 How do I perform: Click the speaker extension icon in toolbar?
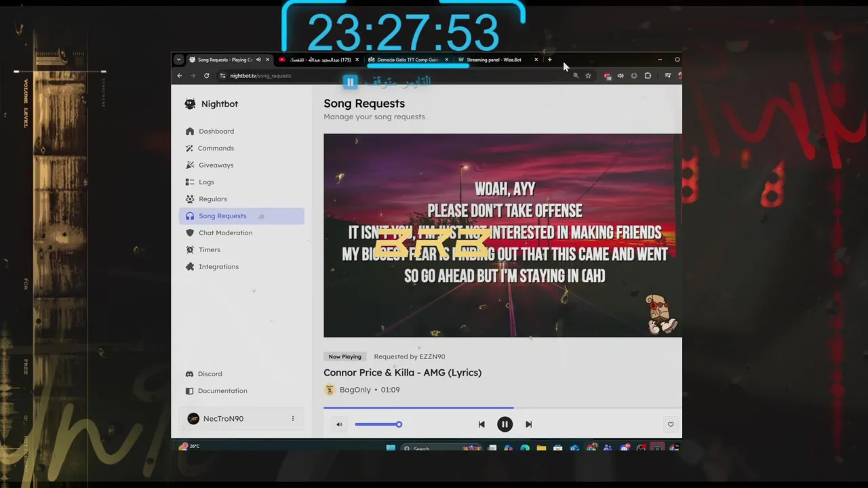(x=620, y=76)
